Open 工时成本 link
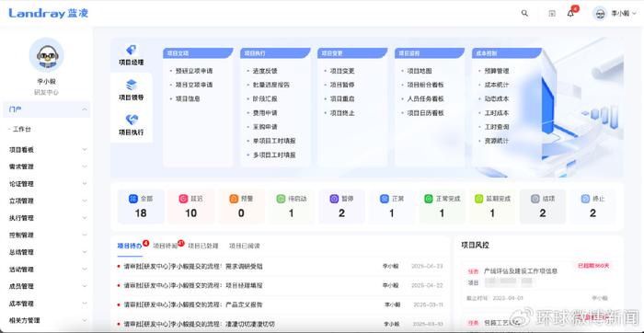The width and height of the screenshot is (644, 333). 497,113
